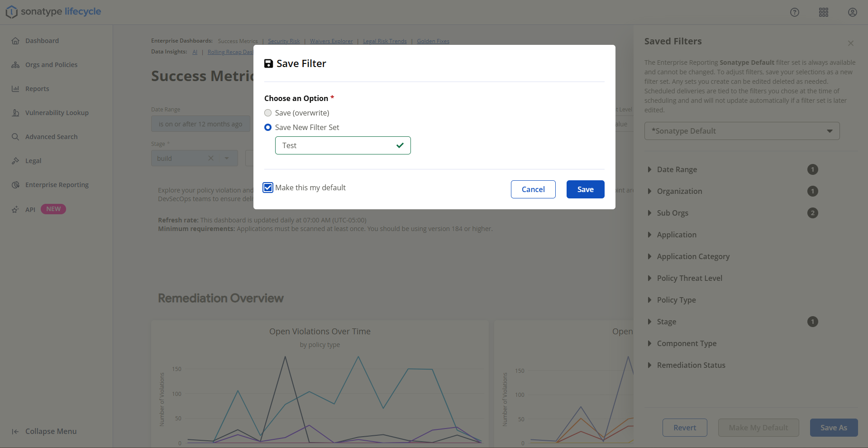Click the Collapse Menu arrow icon
This screenshot has height=448, width=868.
(15, 432)
